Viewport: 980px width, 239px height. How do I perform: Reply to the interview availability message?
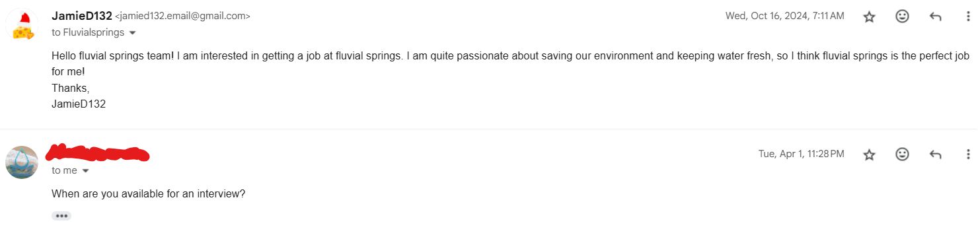[x=935, y=154]
